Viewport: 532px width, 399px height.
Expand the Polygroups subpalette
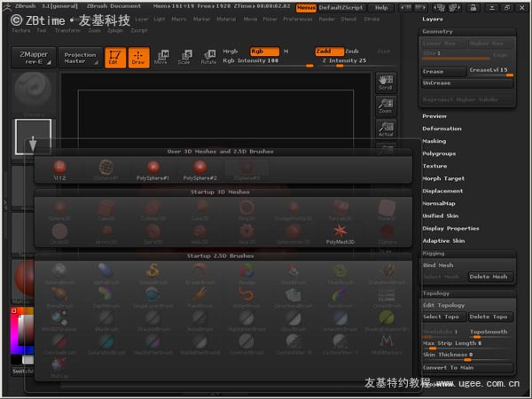pyautogui.click(x=439, y=153)
